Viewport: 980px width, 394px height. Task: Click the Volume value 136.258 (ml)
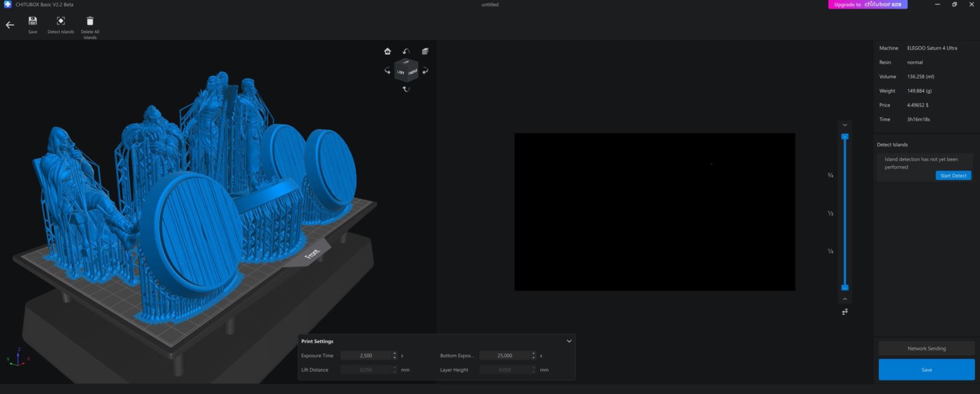pos(921,77)
